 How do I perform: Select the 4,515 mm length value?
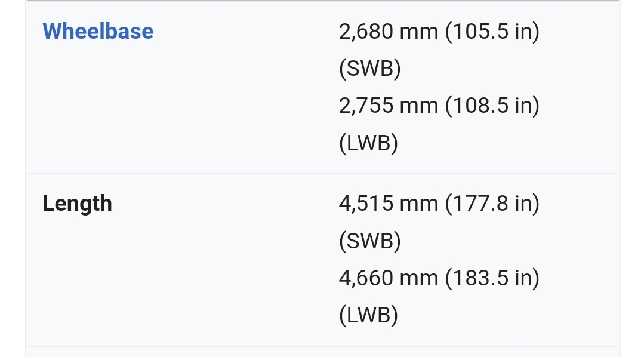(x=389, y=204)
